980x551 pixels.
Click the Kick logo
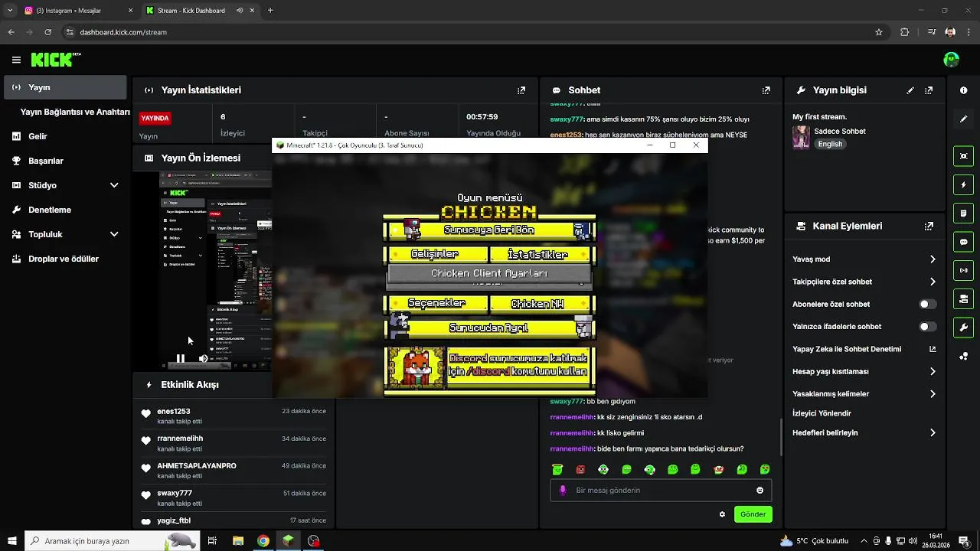56,60
